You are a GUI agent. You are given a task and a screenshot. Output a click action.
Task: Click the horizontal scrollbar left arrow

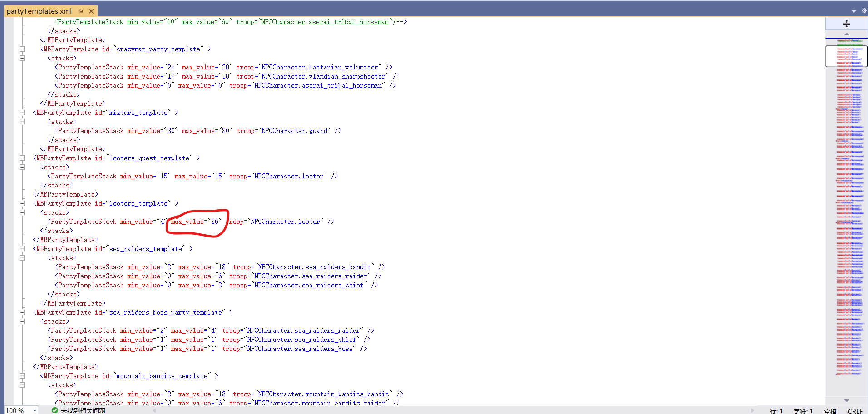pyautogui.click(x=154, y=410)
